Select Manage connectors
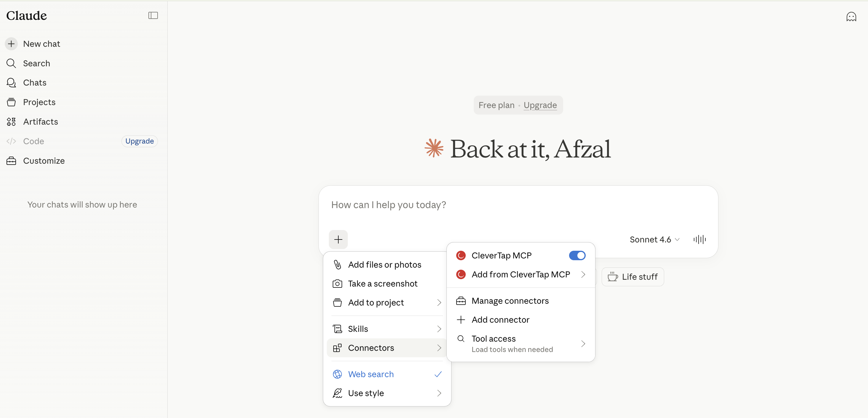This screenshot has height=418, width=868. point(521,301)
